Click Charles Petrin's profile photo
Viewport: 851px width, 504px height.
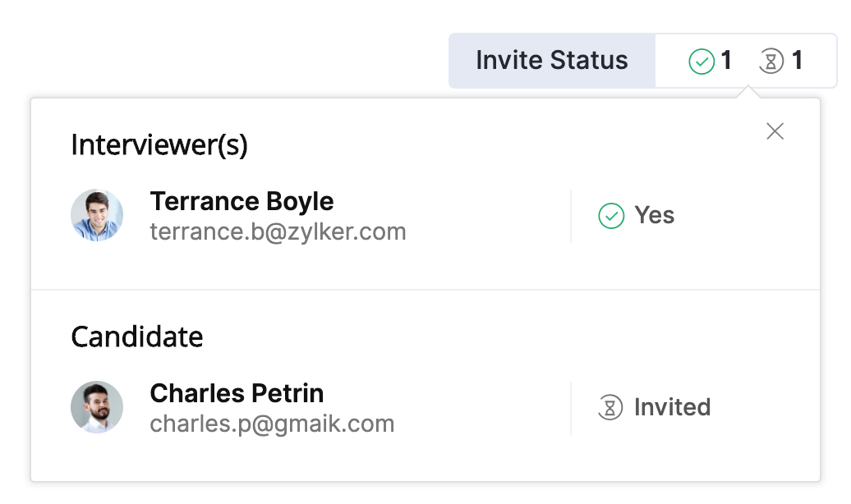coord(97,407)
